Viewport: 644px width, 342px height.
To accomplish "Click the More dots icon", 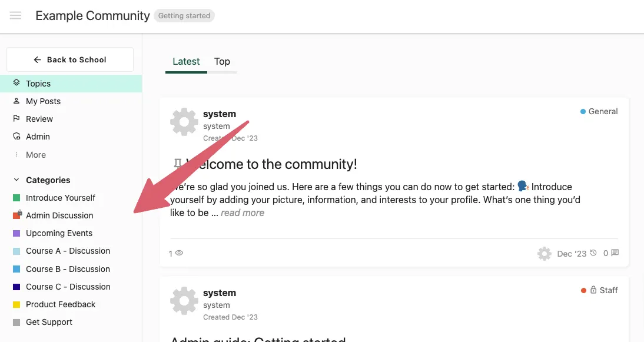I will [16, 154].
